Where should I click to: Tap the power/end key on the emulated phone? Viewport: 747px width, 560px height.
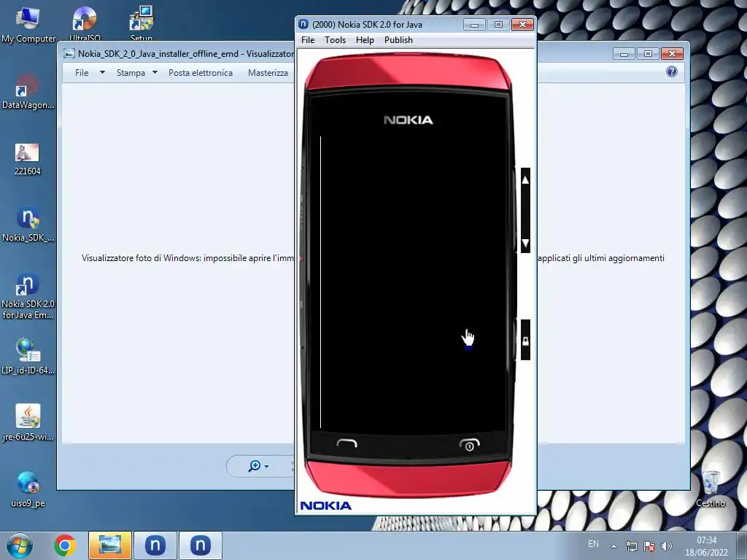(x=469, y=445)
